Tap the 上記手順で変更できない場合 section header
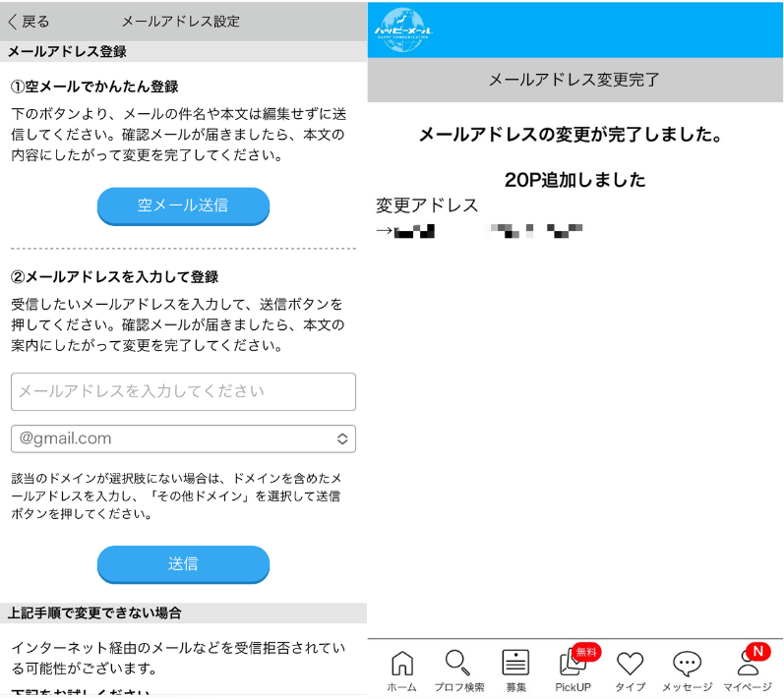 coord(183,612)
